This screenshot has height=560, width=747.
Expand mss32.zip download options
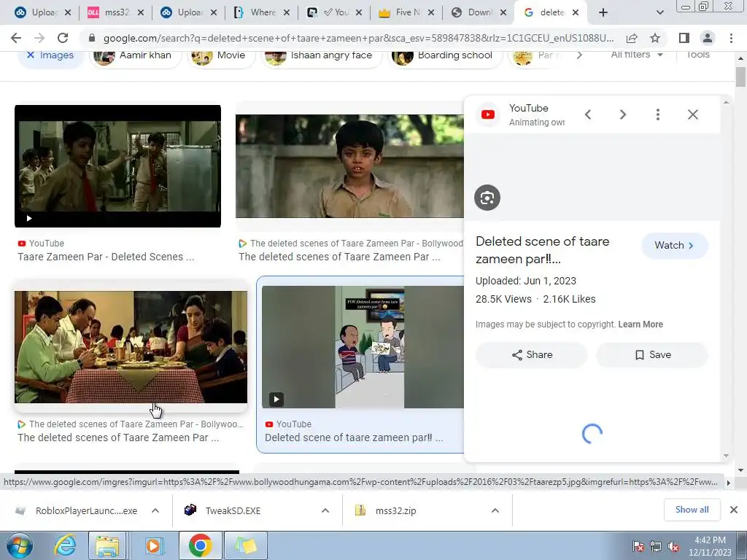(x=495, y=510)
